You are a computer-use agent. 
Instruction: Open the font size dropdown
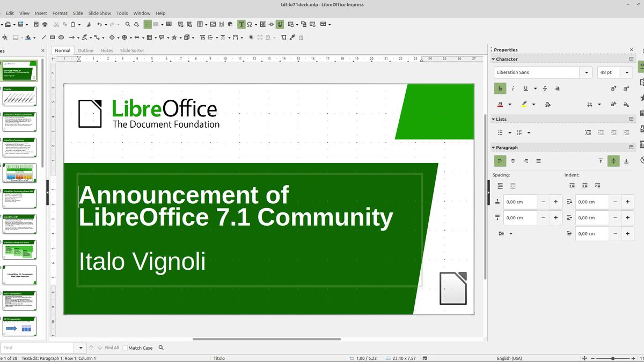pos(627,72)
